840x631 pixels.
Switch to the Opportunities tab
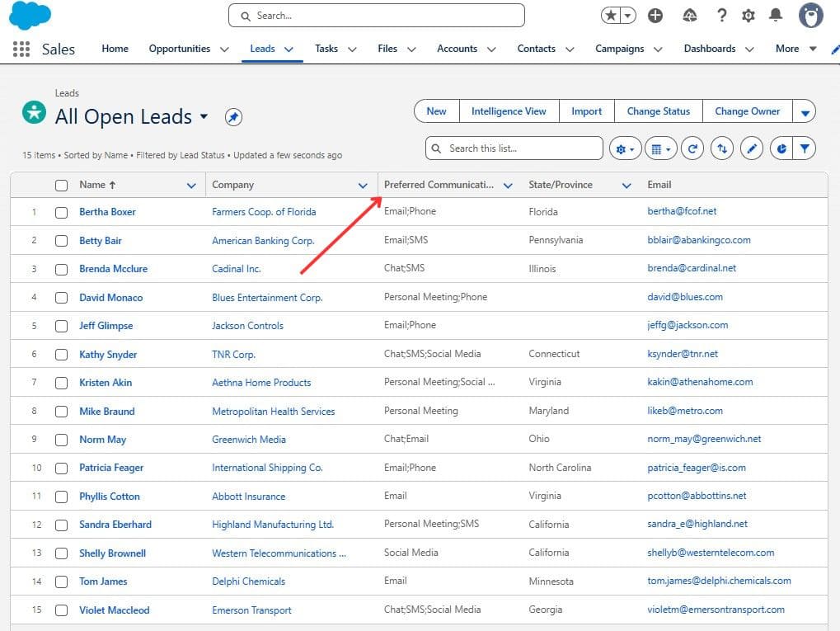181,49
